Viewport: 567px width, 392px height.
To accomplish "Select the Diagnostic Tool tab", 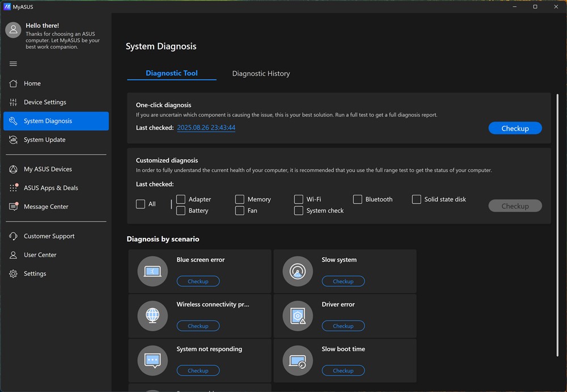I will tap(172, 73).
